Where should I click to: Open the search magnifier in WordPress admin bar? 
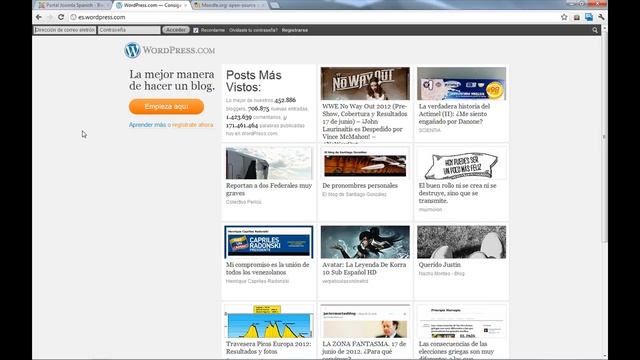[595, 30]
